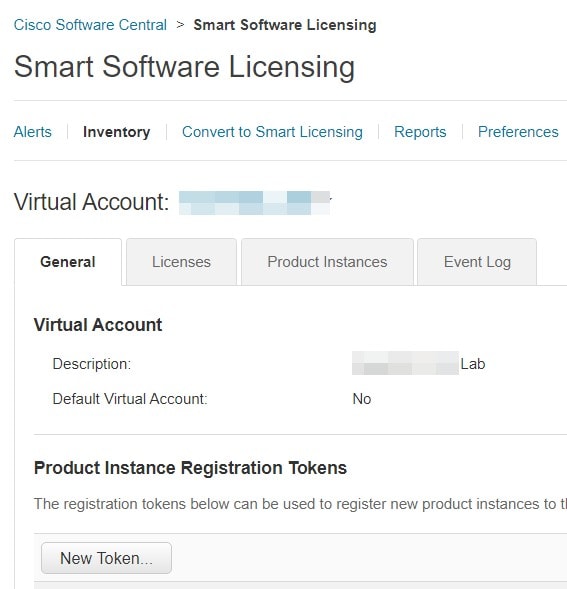Click the Default Virtual Account: label
This screenshot has width=567, height=589.
[130, 399]
